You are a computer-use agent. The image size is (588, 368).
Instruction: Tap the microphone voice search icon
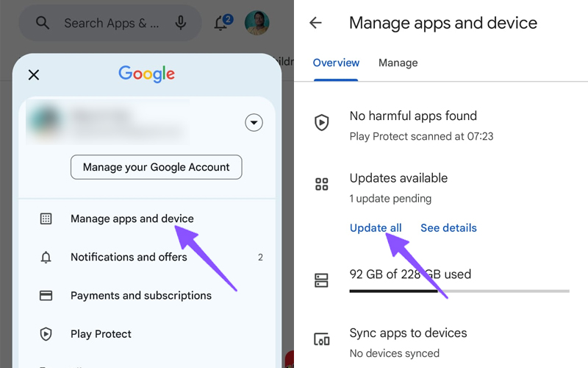(181, 23)
